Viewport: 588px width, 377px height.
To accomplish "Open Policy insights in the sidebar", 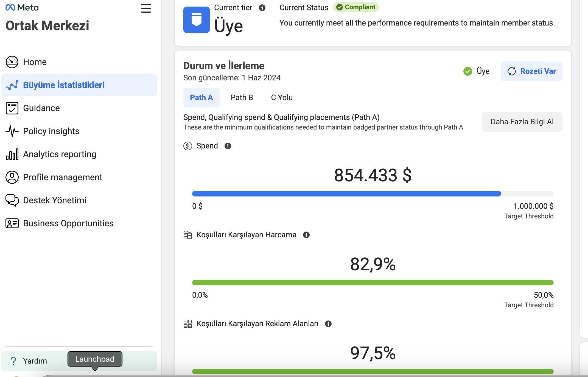I will (79, 131).
